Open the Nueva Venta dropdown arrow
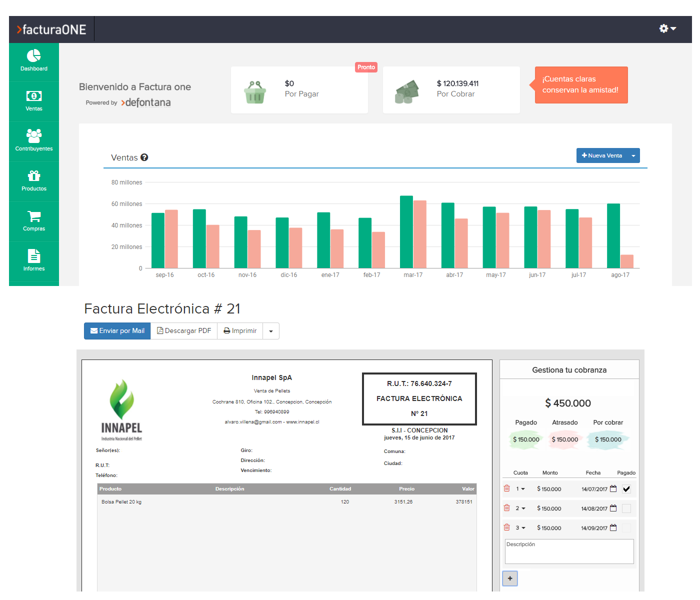 (x=633, y=156)
